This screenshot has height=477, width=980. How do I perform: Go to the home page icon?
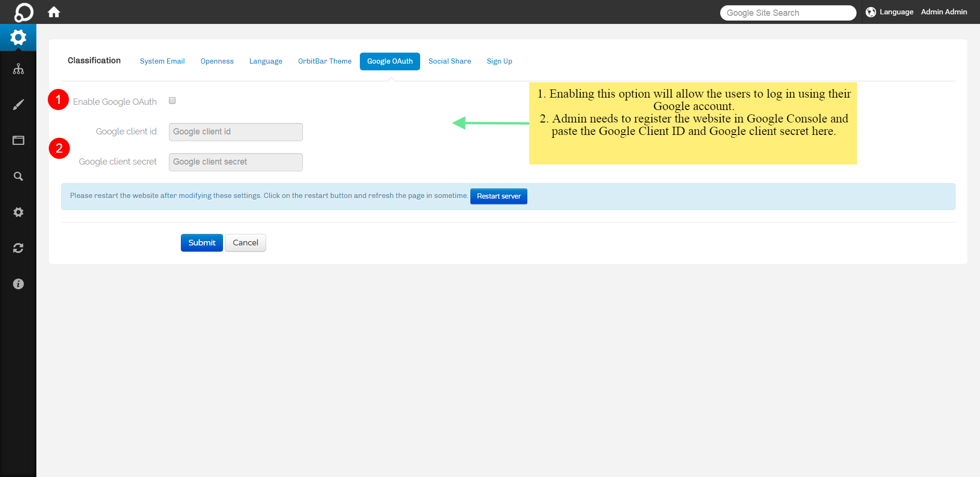coord(54,12)
